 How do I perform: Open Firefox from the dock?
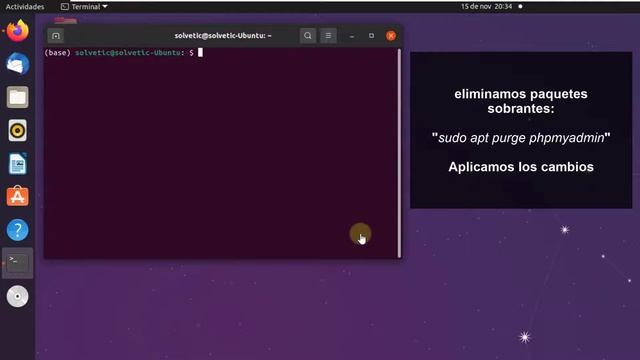pyautogui.click(x=18, y=31)
